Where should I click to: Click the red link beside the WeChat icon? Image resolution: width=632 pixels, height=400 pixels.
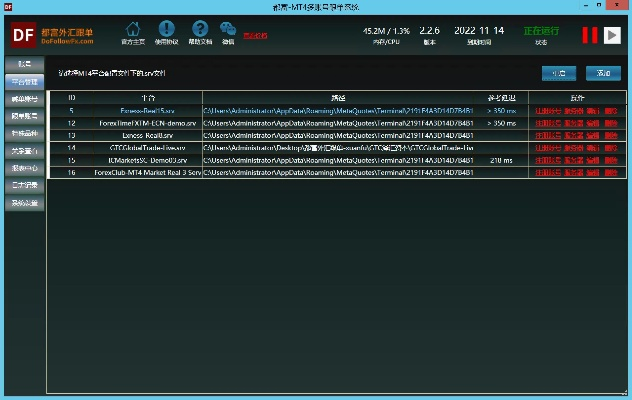point(256,35)
